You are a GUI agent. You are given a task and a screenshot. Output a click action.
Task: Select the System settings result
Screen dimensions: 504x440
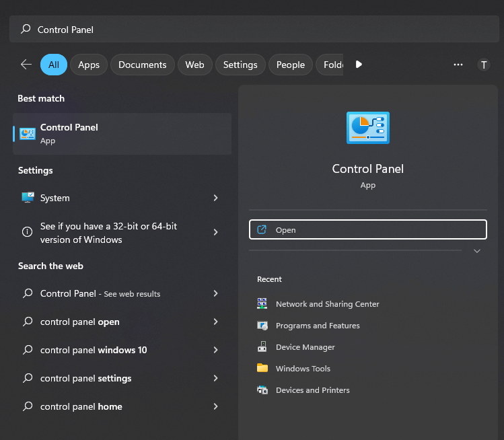pos(122,198)
